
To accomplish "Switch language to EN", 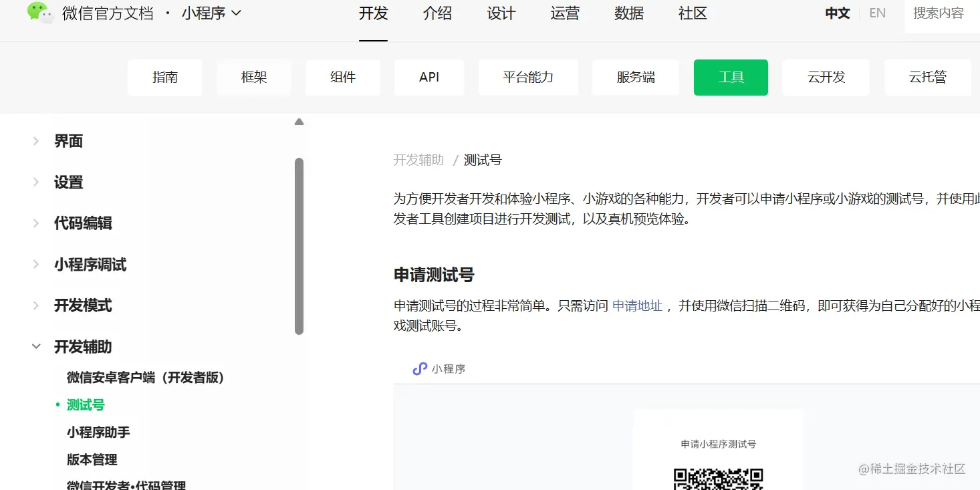I will coord(878,13).
